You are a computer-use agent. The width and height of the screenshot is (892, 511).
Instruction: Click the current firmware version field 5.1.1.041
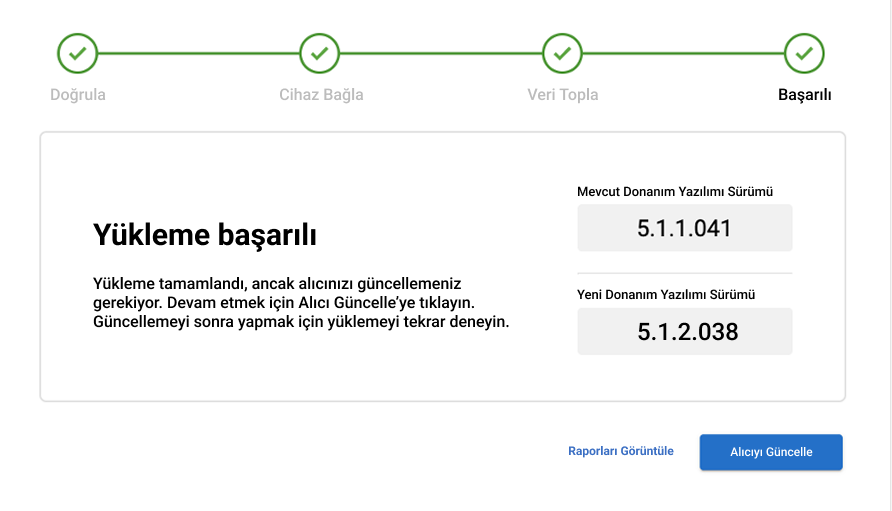(x=685, y=228)
